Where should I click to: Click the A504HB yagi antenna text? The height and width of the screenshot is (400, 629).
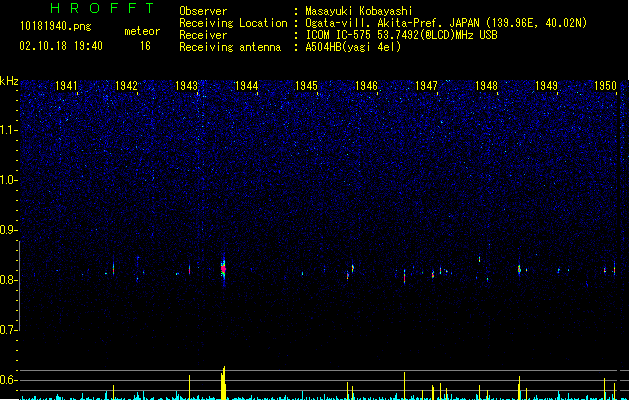point(353,47)
